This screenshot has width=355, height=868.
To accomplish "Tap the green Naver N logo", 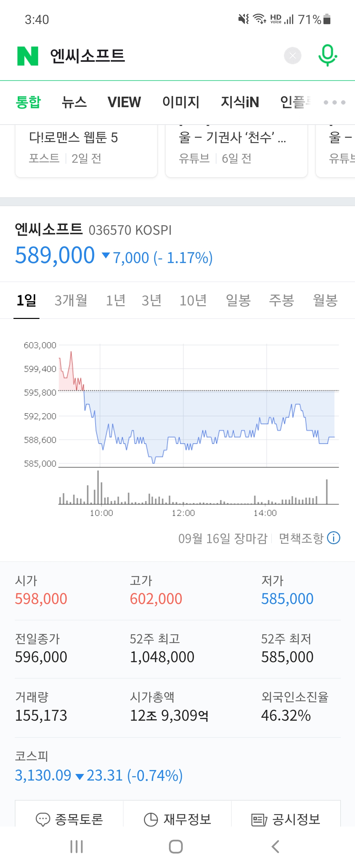I will pyautogui.click(x=28, y=56).
